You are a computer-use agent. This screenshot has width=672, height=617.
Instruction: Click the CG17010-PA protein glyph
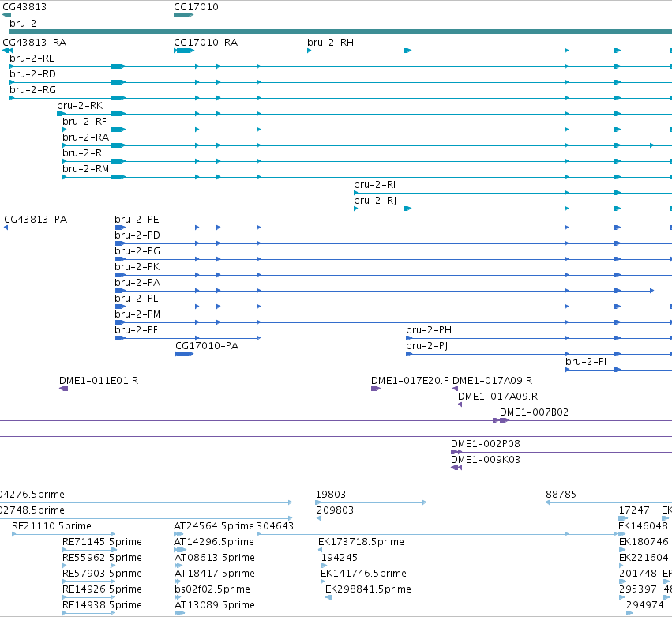point(184,354)
